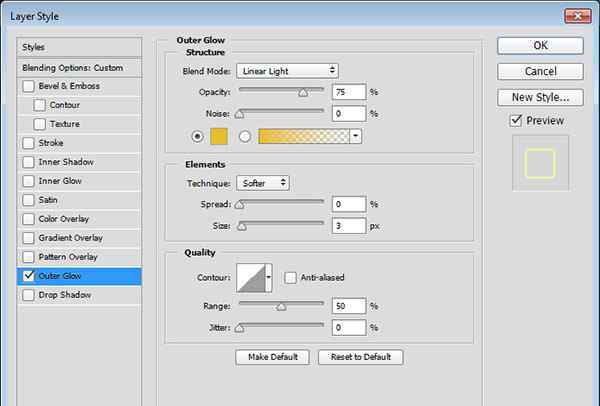600x406 pixels.
Task: Select the Inner Glow effect label
Action: [x=60, y=181]
